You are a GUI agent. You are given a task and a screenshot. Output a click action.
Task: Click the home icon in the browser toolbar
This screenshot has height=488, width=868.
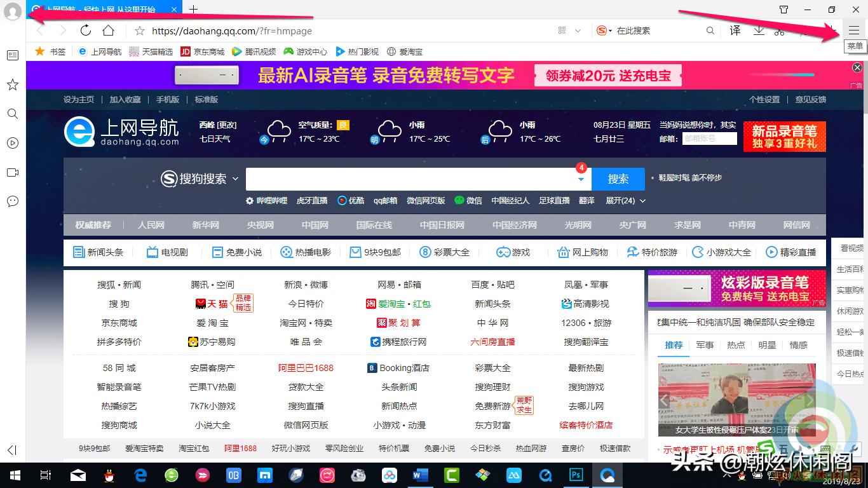(109, 30)
